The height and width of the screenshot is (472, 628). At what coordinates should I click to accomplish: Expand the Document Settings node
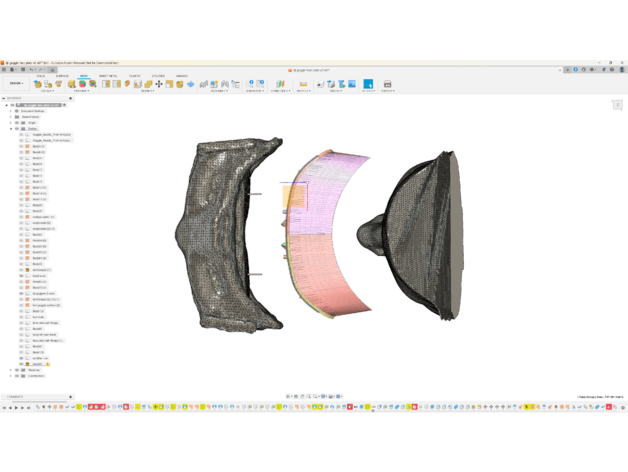point(11,111)
